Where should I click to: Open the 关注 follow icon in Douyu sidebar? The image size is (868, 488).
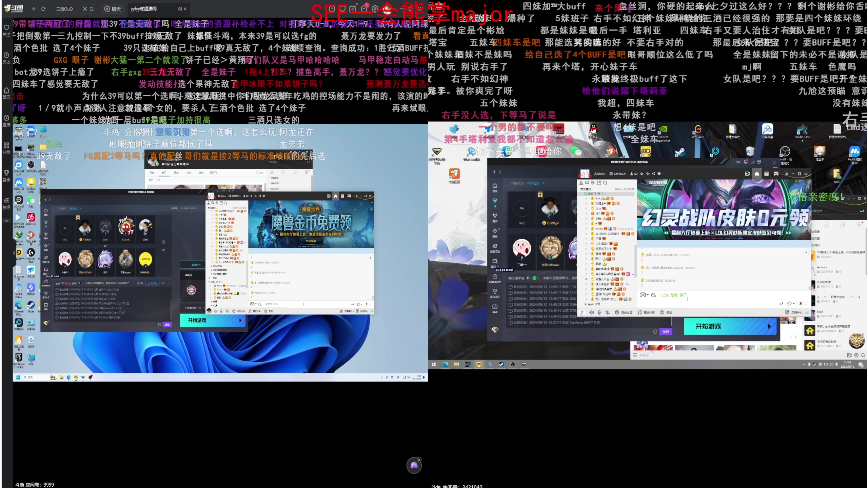click(6, 30)
